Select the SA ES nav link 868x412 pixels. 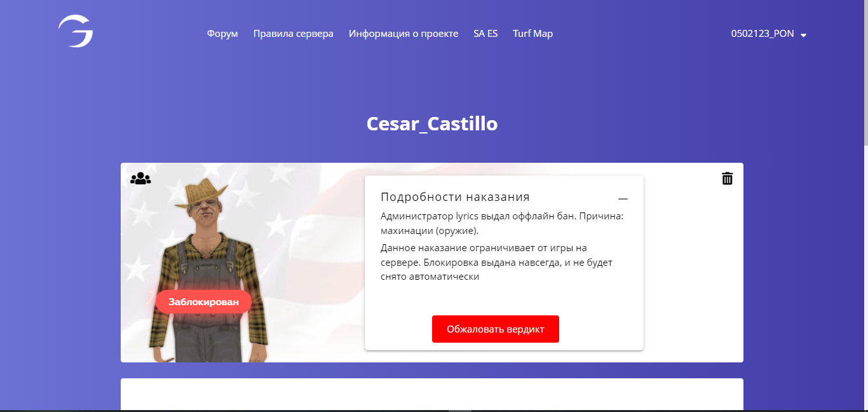point(485,34)
